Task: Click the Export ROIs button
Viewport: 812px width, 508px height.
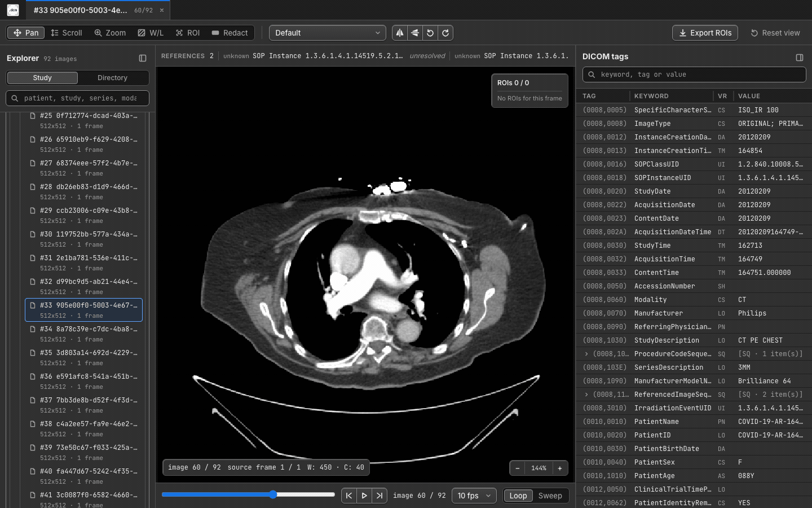Action: pos(705,33)
